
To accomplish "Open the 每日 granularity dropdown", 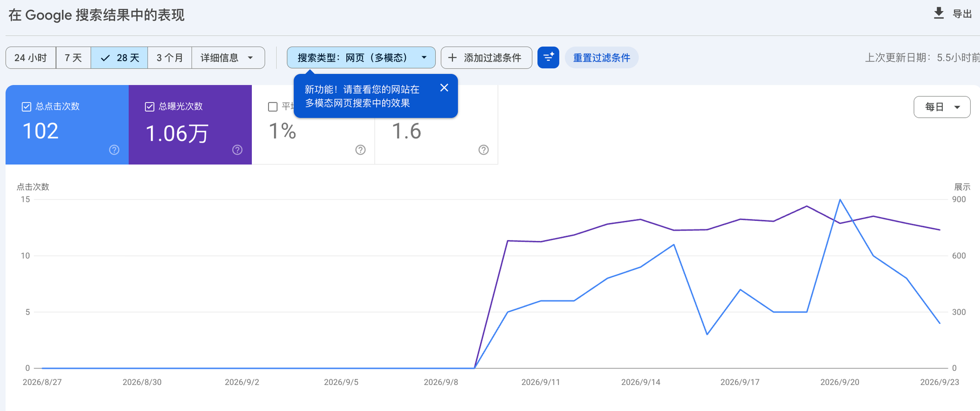I will (942, 107).
